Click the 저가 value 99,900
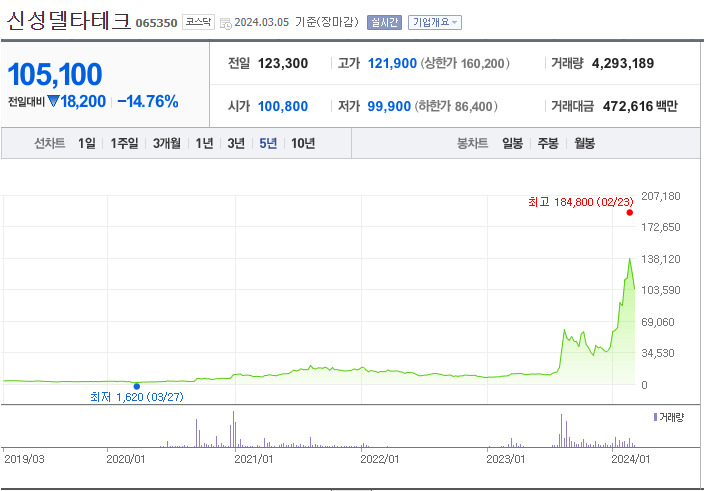 pyautogui.click(x=389, y=106)
